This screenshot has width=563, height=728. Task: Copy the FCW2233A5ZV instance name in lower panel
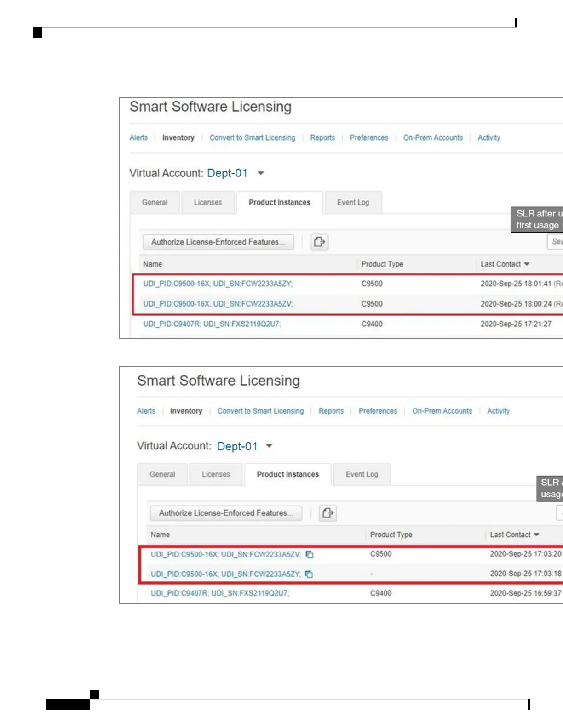click(x=310, y=554)
